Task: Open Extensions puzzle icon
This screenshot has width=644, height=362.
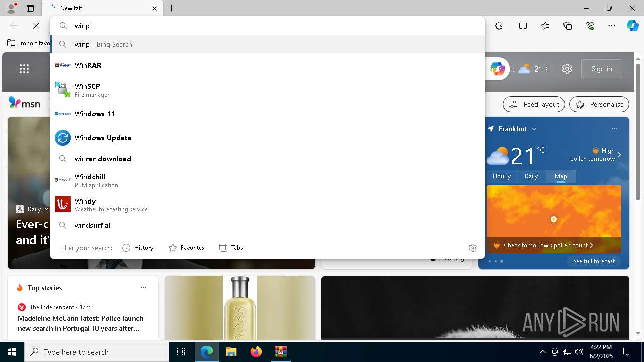Action: pos(499,26)
